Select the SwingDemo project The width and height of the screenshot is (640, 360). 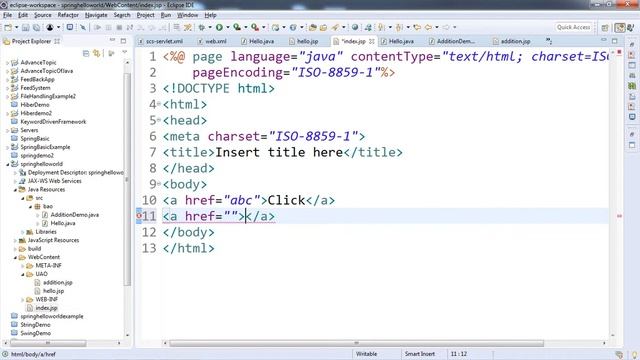click(x=36, y=333)
